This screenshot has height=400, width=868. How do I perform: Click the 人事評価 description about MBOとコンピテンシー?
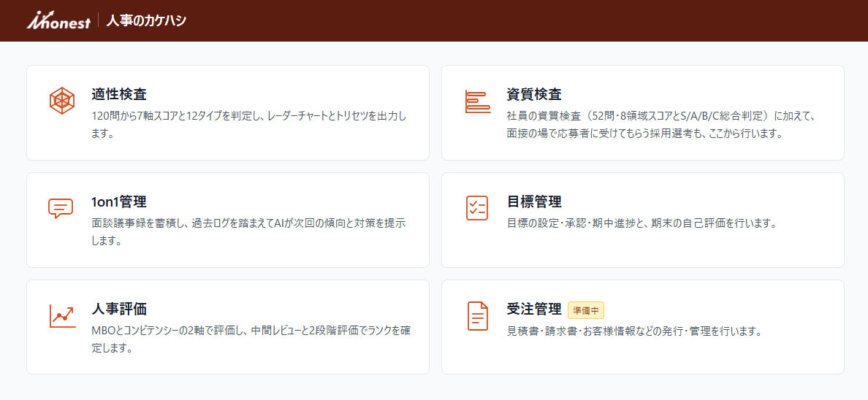click(x=251, y=339)
